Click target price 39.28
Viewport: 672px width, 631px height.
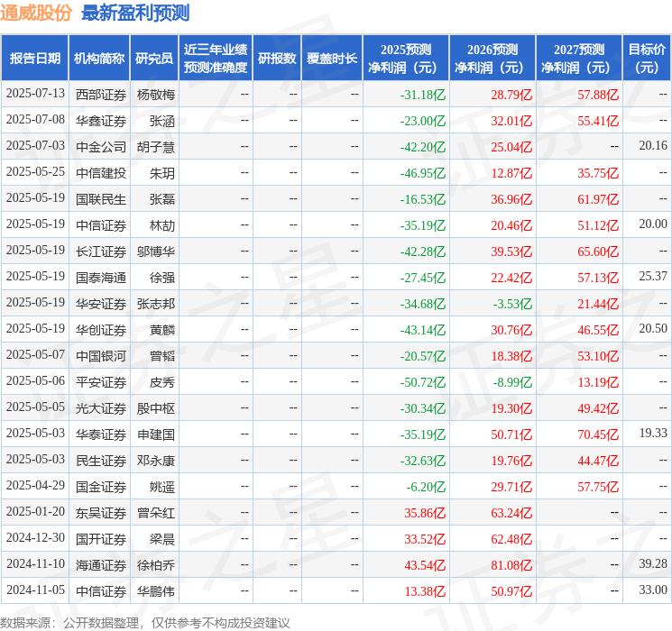point(653,563)
